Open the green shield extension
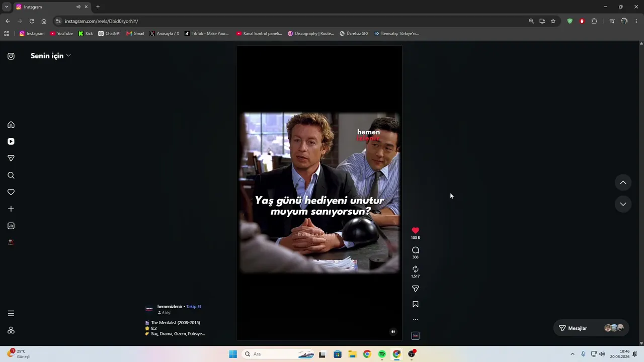The height and width of the screenshot is (362, 644). tap(570, 21)
